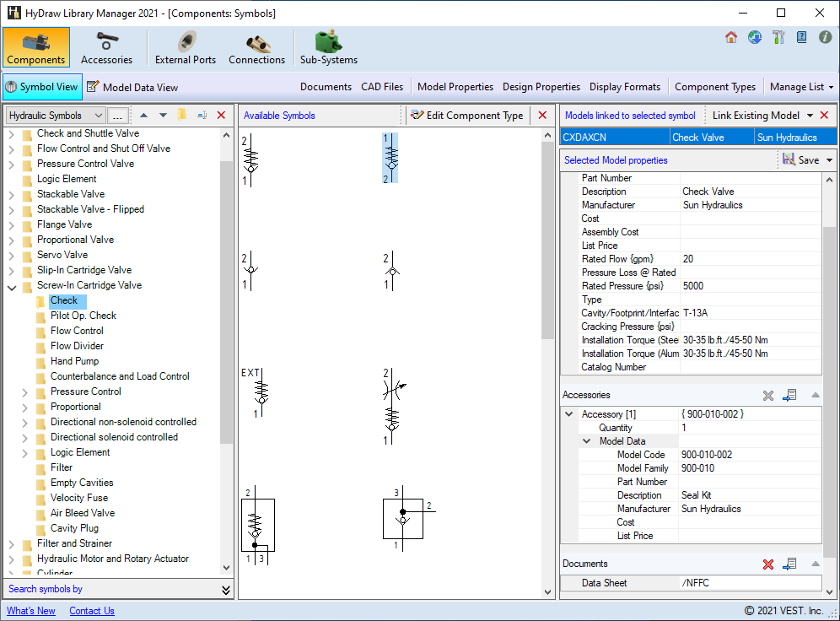Viewport: 840px width, 621px height.
Task: Select the check with flow control symbol
Action: 394,406
